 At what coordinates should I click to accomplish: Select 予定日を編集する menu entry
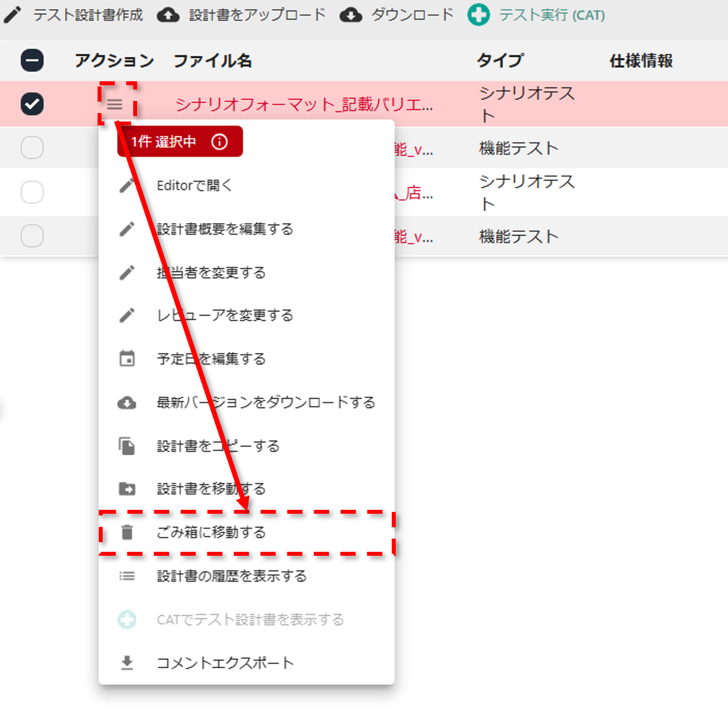tap(246, 358)
